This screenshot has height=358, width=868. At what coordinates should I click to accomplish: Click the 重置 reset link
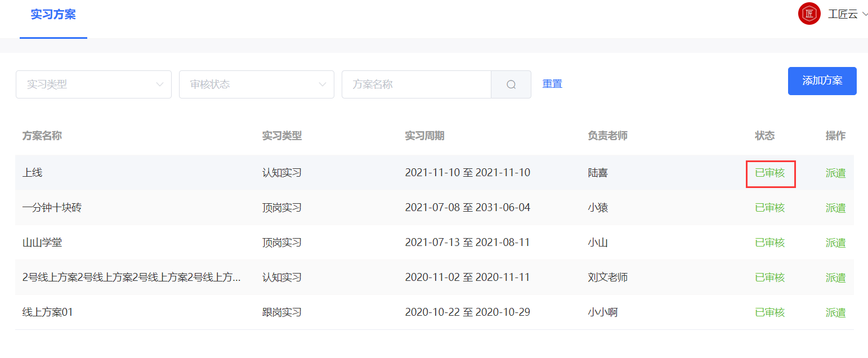point(552,83)
